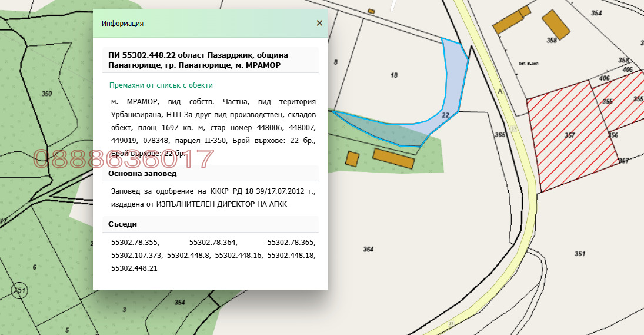
Task: Click parcel 350 in the green area
Action: 47,94
